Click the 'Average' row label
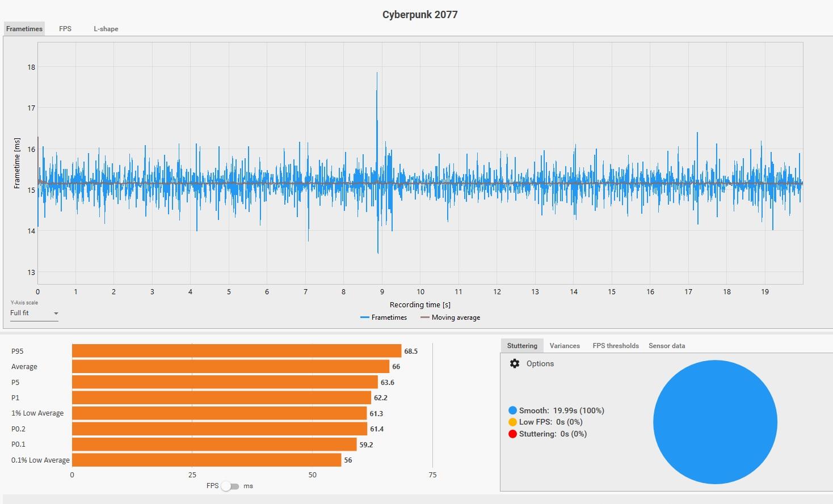Viewport: 833px width, 504px height. (x=24, y=367)
